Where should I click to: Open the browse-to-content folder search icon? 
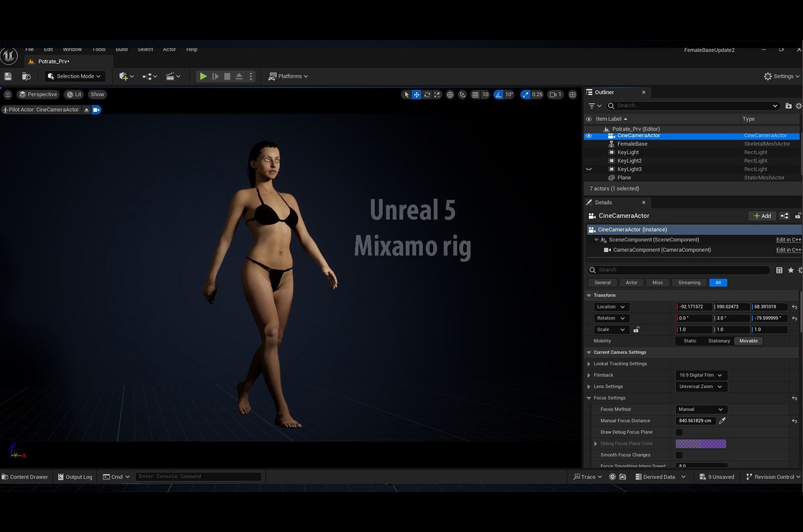tap(27, 76)
